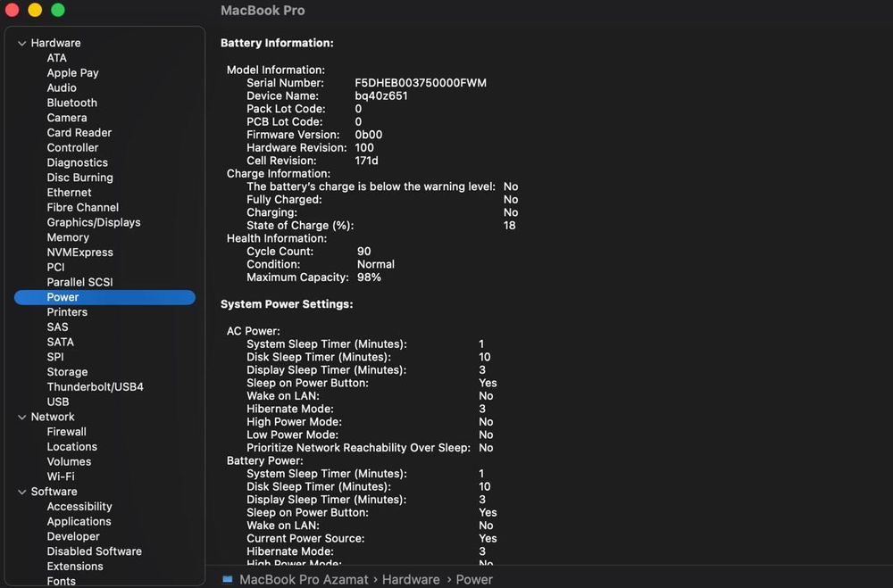Click Hardware in the bottom path bar
The image size is (893, 588).
[x=411, y=579]
